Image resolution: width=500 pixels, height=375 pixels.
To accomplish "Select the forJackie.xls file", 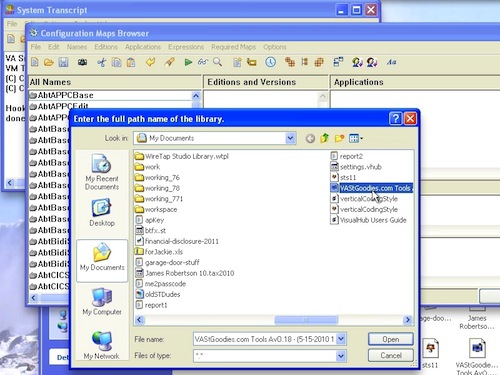I will click(x=159, y=252).
